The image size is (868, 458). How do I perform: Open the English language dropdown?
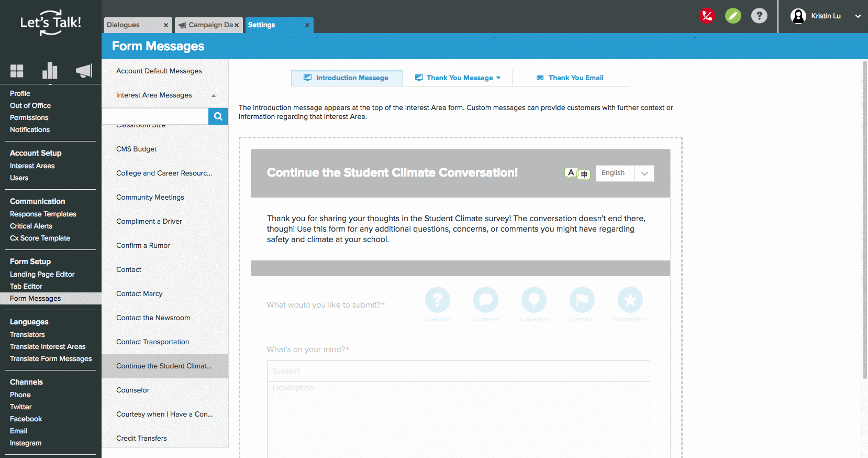[625, 173]
